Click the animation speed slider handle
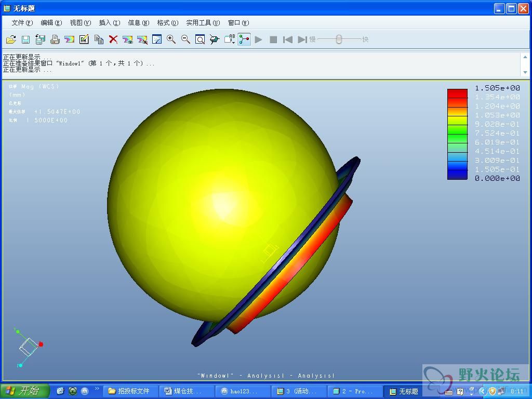532x399 pixels. [x=339, y=39]
